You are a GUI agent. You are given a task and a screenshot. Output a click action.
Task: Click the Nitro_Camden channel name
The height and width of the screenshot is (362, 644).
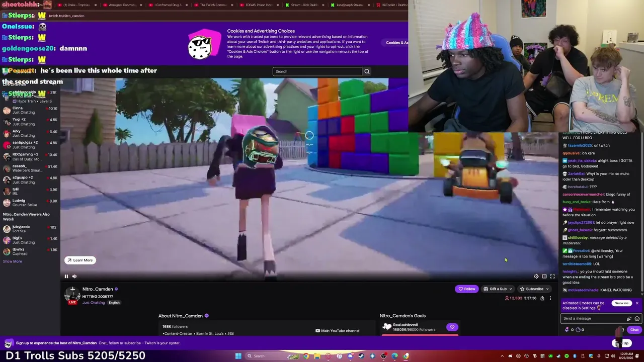click(98, 289)
